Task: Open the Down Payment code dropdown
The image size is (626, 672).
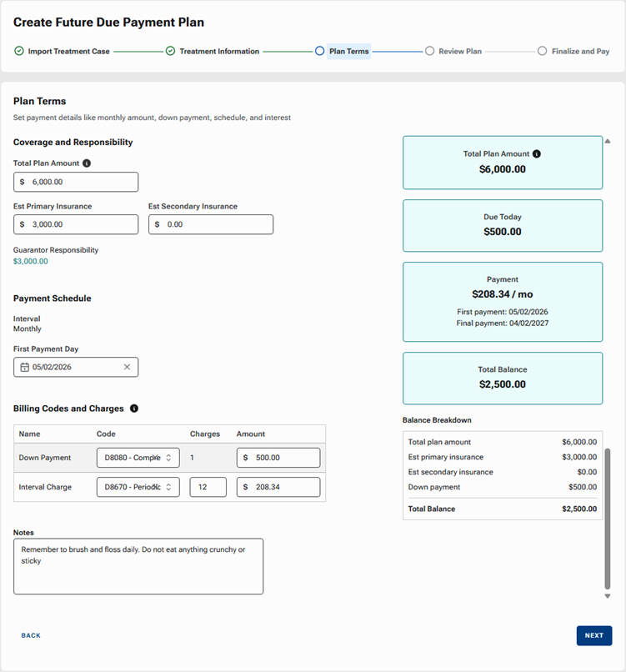Action: pyautogui.click(x=138, y=458)
